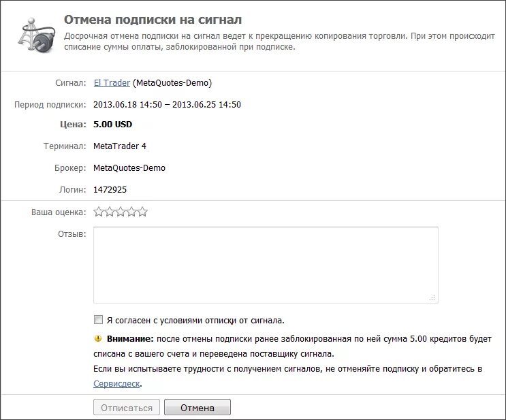Rate signal with the fifth star
This screenshot has height=420, width=506.
(142, 212)
